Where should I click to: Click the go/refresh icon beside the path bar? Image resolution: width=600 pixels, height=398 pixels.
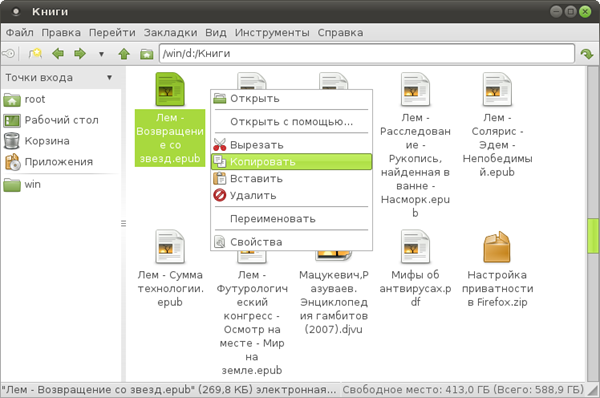point(586,54)
